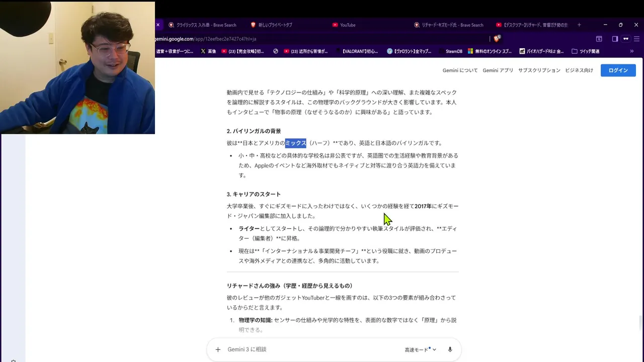Open the ビジネス向け link
644x362 pixels.
pyautogui.click(x=579, y=70)
